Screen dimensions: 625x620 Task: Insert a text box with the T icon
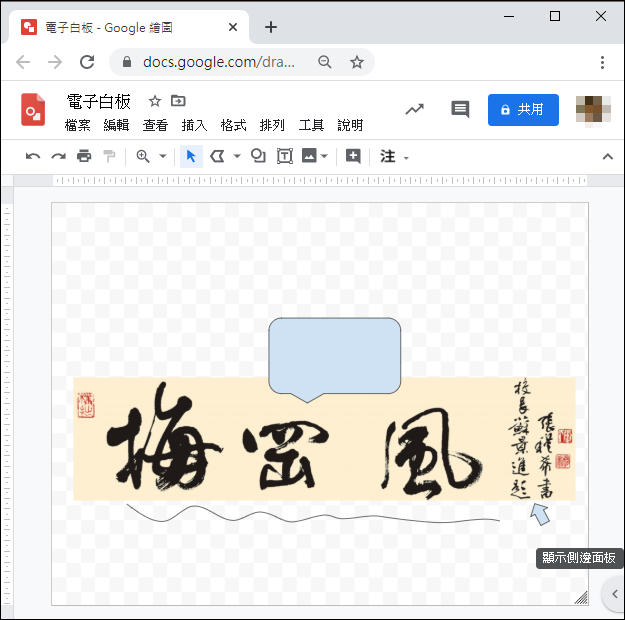(285, 156)
